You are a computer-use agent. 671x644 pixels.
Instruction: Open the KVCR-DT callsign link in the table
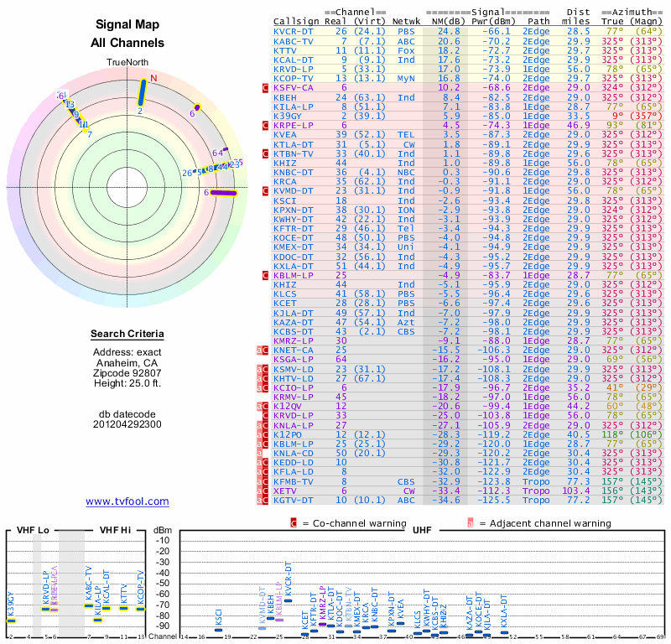(x=294, y=31)
